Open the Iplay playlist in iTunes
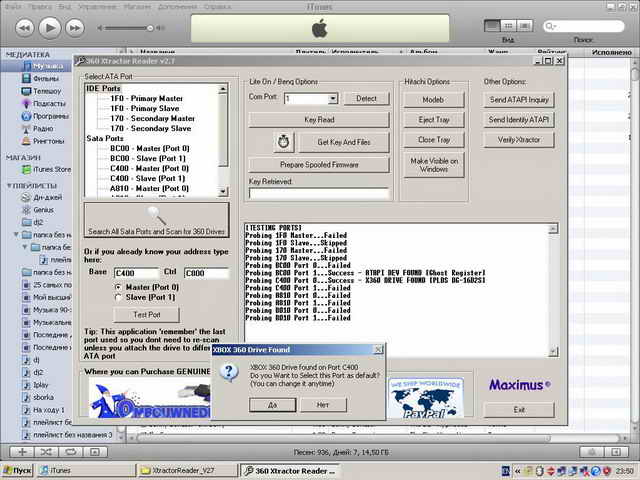The image size is (640, 480). [x=35, y=385]
